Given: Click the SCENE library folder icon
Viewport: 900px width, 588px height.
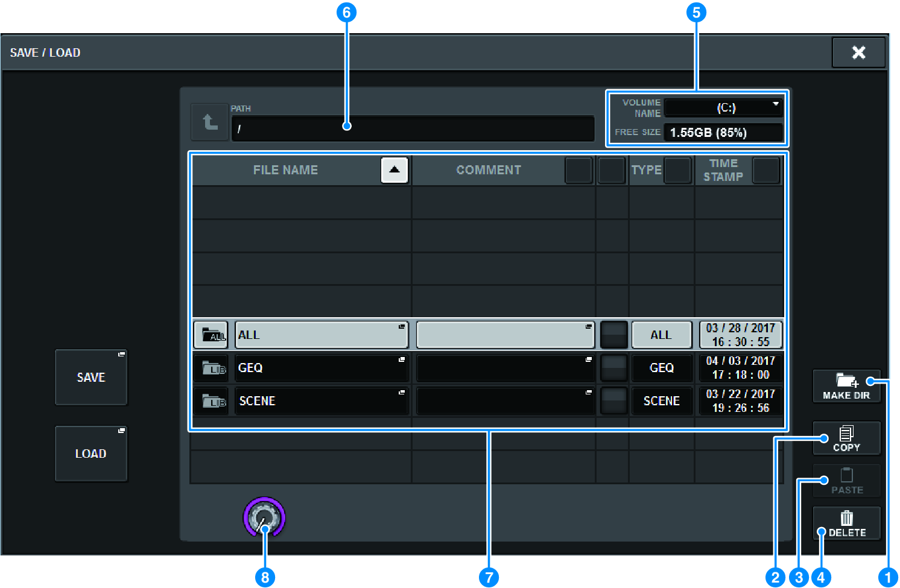Looking at the screenshot, I should click(211, 401).
